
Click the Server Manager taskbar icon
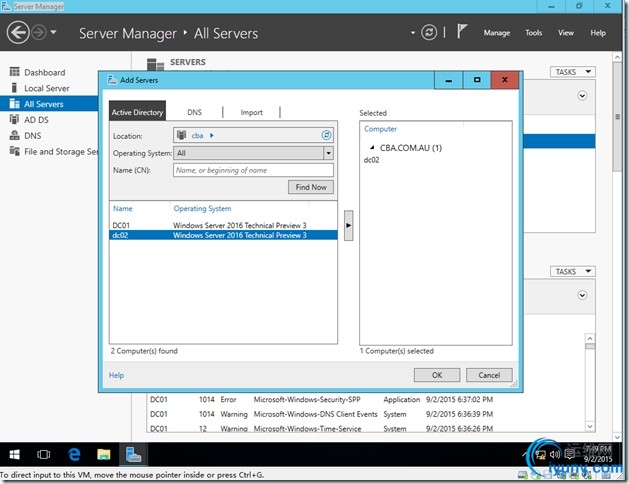coord(133,454)
